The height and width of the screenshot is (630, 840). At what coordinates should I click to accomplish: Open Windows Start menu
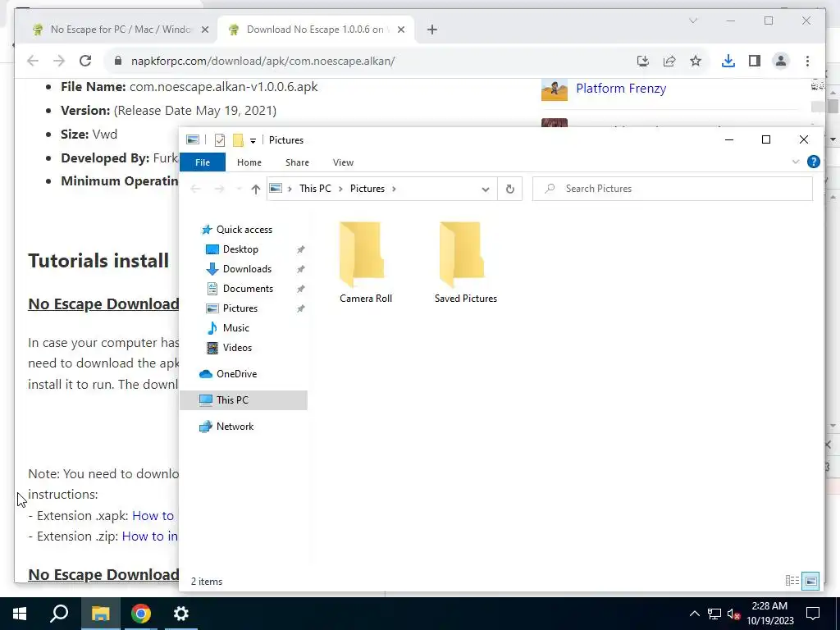click(20, 614)
